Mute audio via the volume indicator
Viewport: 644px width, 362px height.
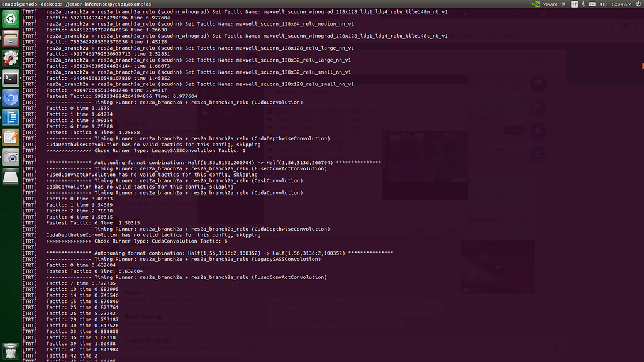603,4
